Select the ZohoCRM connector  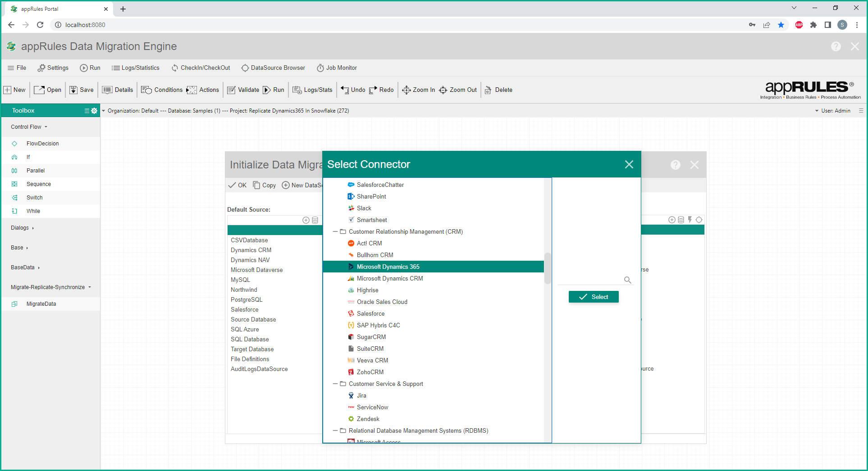(x=370, y=372)
